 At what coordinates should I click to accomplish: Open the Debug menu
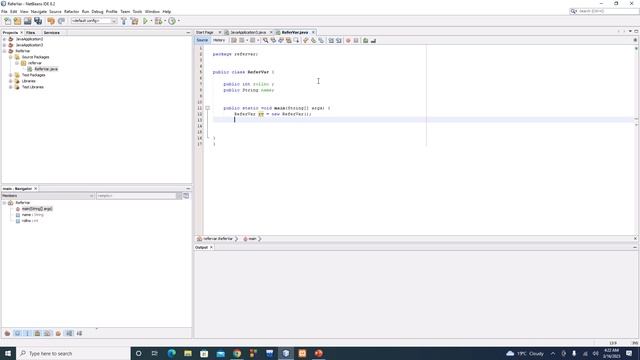pyautogui.click(x=97, y=11)
